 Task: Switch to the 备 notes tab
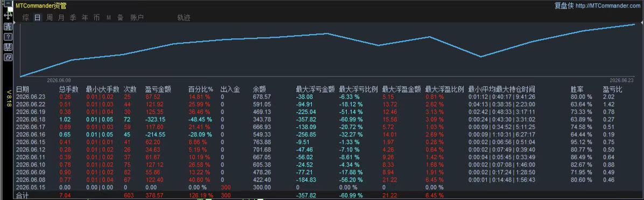click(x=120, y=18)
